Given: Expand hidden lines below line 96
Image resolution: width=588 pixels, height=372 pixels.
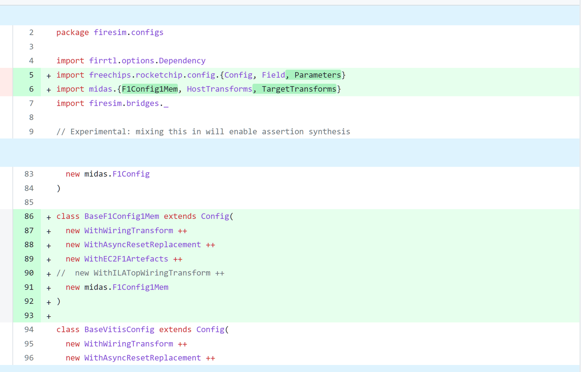Looking at the screenshot, I should pyautogui.click(x=290, y=369).
